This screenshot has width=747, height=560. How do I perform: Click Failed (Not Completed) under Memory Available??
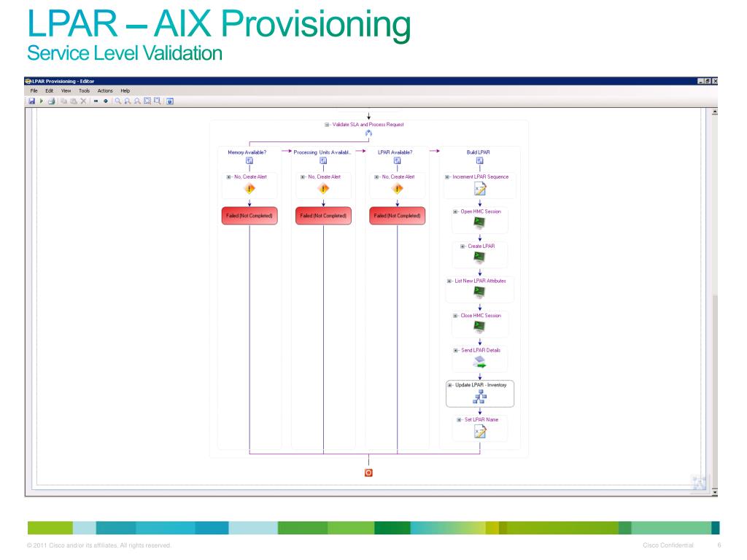pyautogui.click(x=249, y=216)
